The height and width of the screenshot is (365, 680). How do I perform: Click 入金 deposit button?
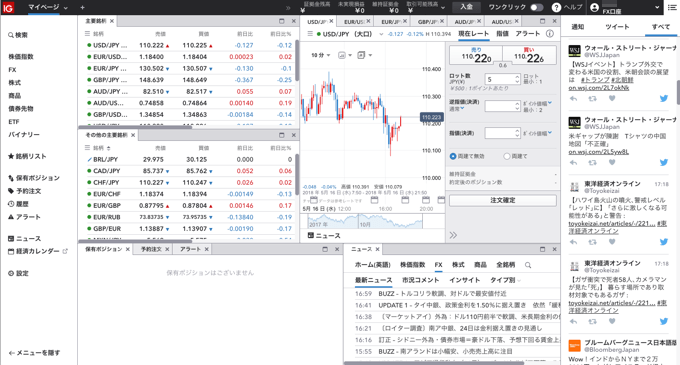coord(466,7)
